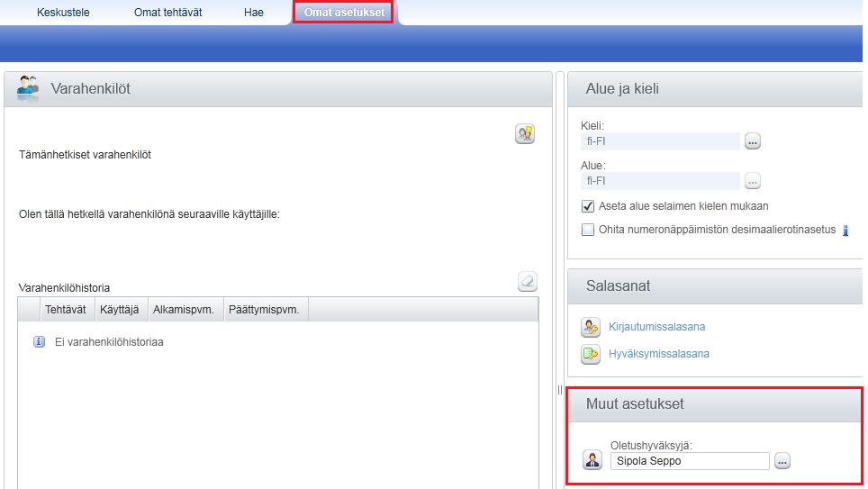
Task: Sort by the Käyttäjä column header
Action: click(x=122, y=310)
